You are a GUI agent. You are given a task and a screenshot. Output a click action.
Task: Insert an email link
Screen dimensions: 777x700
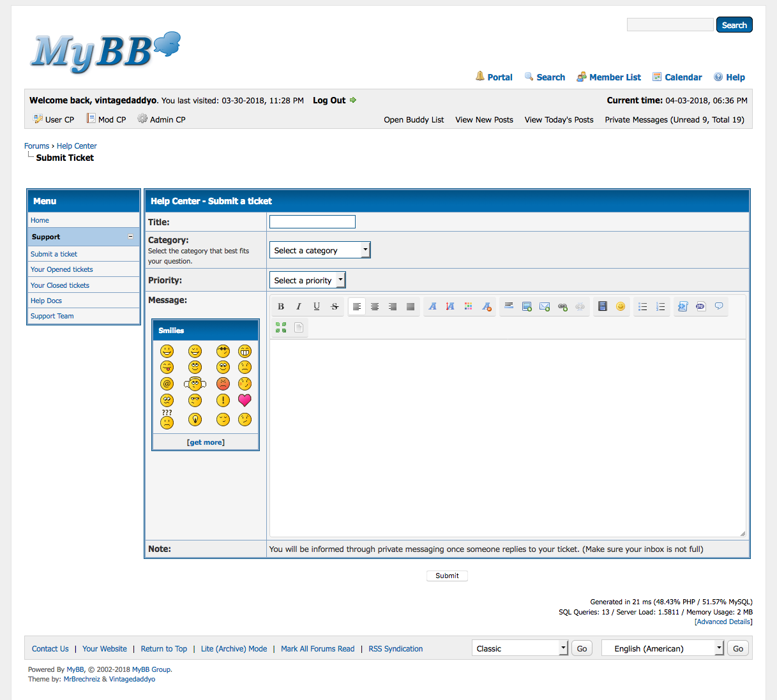click(545, 307)
